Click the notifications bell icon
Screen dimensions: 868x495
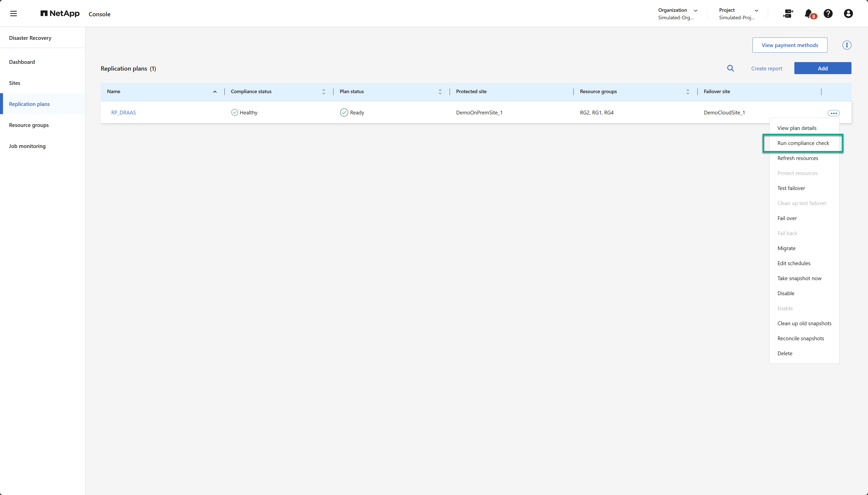tap(808, 14)
